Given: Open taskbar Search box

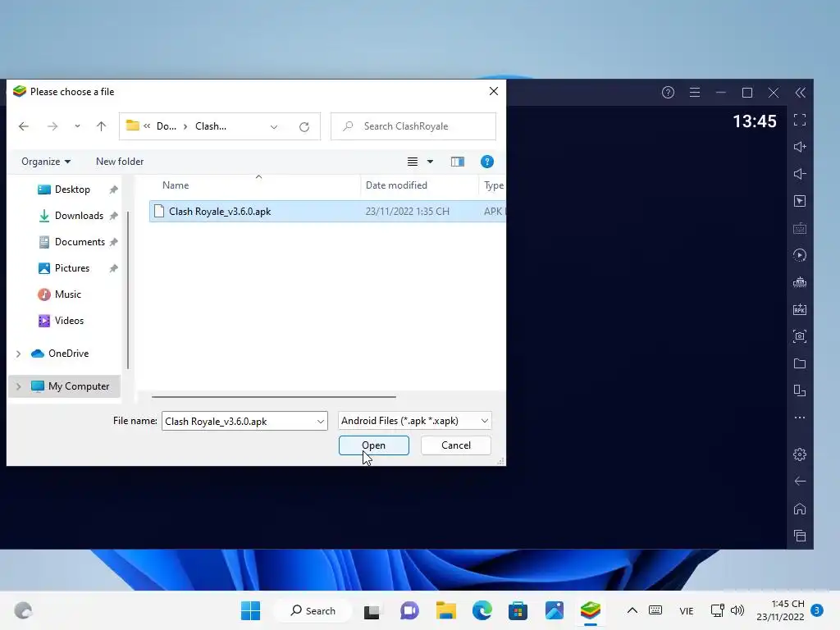Looking at the screenshot, I should pos(313,610).
